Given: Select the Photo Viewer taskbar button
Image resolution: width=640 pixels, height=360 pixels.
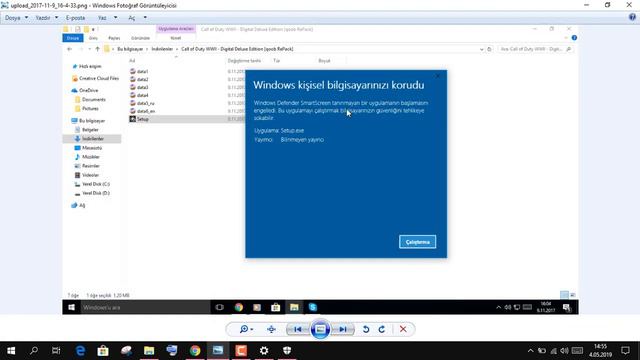Looking at the screenshot, I should click(218, 351).
